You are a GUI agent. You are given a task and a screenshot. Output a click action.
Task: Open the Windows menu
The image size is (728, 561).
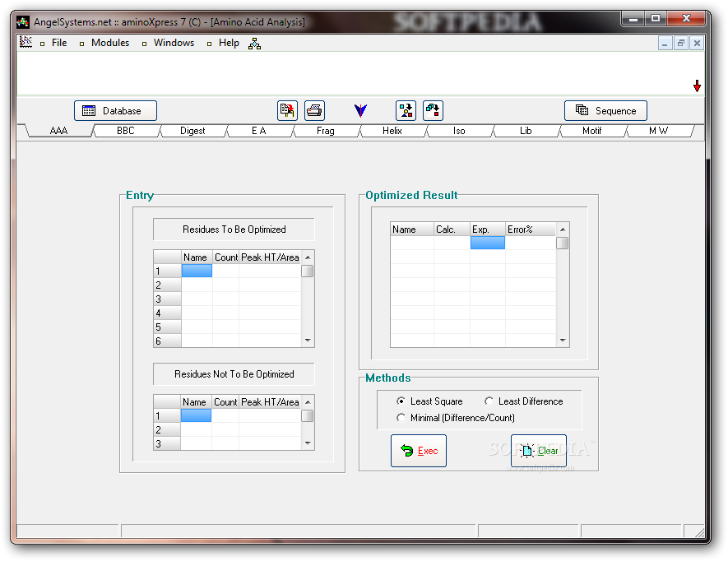click(174, 43)
